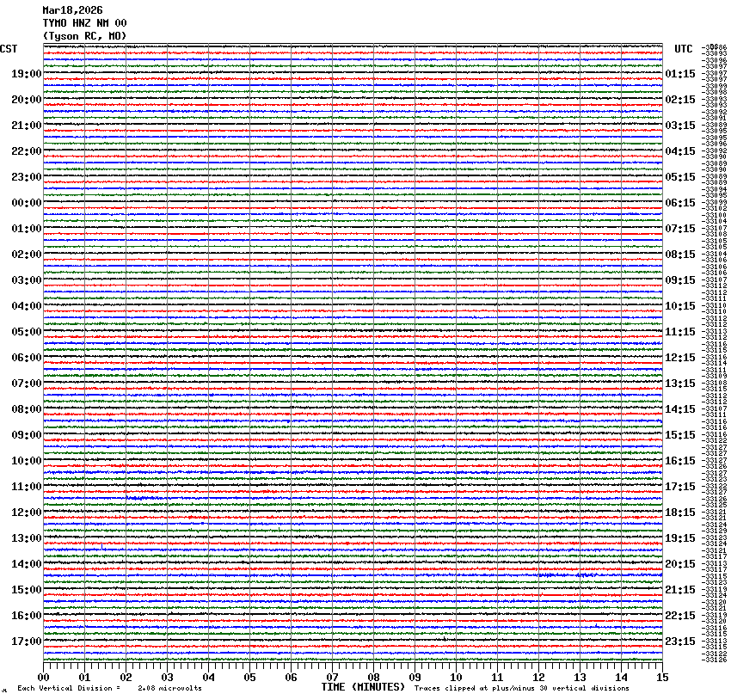This screenshot has width=731, height=700.
Task: Select the 16:15 UTC time label
Action: tap(680, 461)
